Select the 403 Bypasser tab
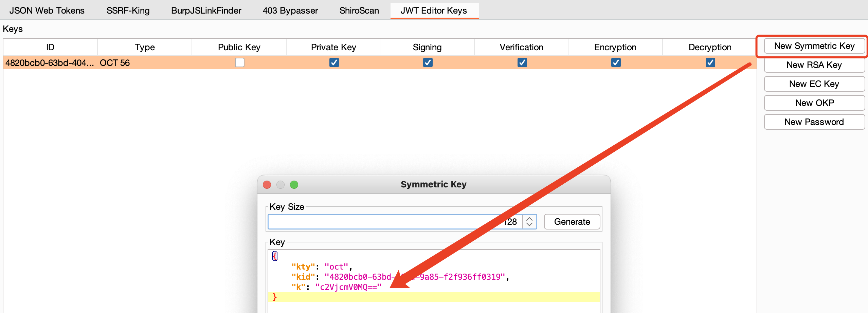The width and height of the screenshot is (868, 313). point(290,11)
